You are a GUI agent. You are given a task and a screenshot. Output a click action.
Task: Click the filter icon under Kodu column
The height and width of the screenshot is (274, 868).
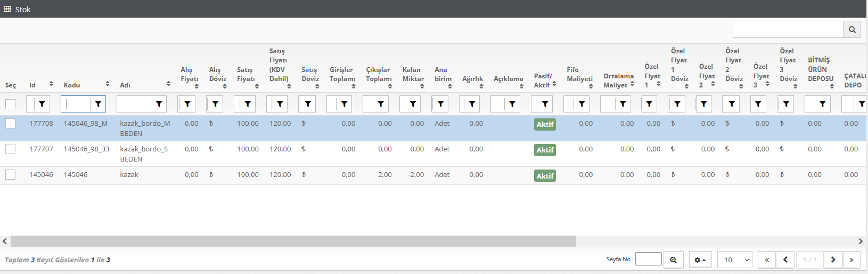98,104
